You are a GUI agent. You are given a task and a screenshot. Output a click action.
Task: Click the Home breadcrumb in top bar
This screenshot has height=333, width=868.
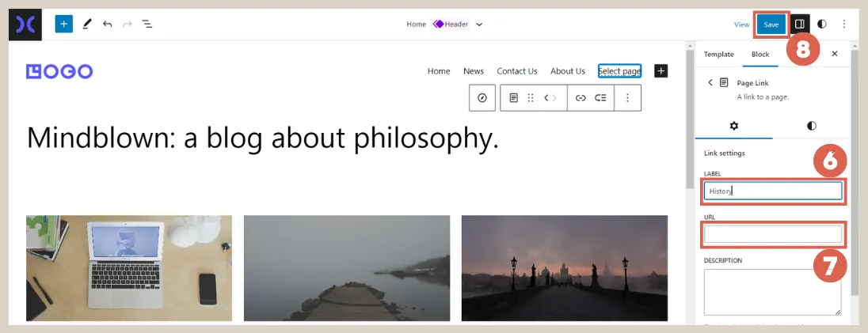[417, 25]
